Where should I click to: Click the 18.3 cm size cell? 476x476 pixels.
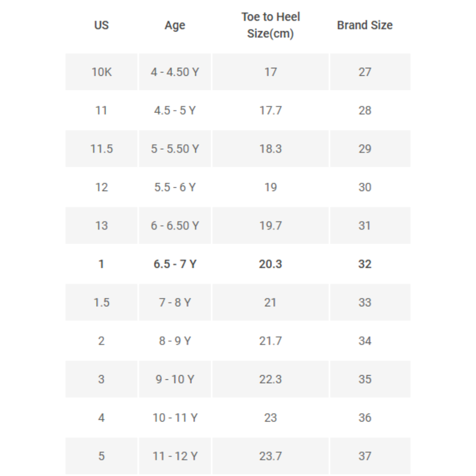click(x=271, y=149)
